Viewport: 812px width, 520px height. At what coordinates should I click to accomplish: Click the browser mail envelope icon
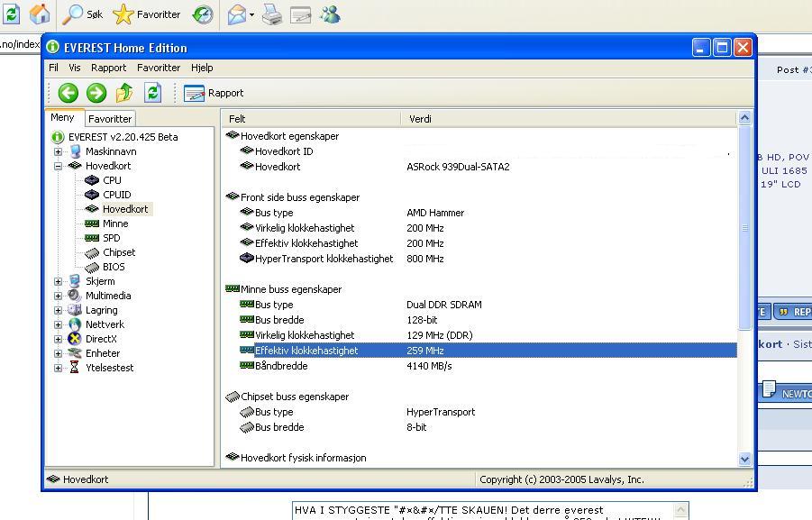point(237,14)
